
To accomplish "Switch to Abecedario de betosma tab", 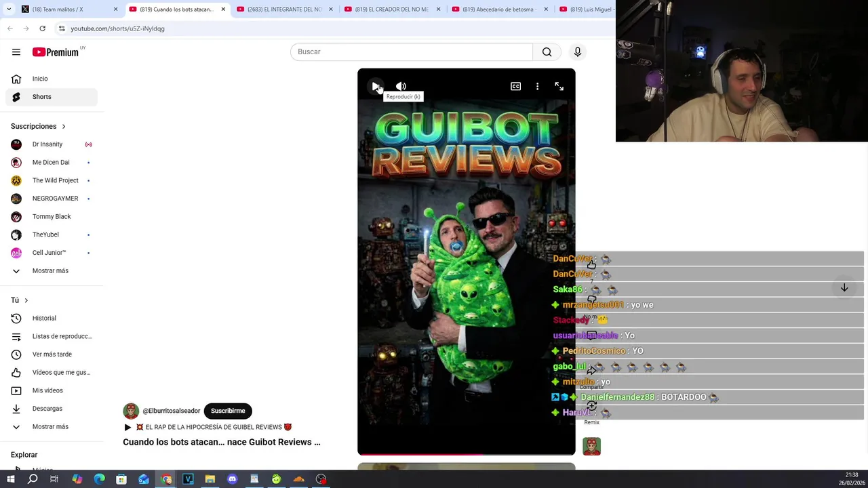I will point(500,9).
